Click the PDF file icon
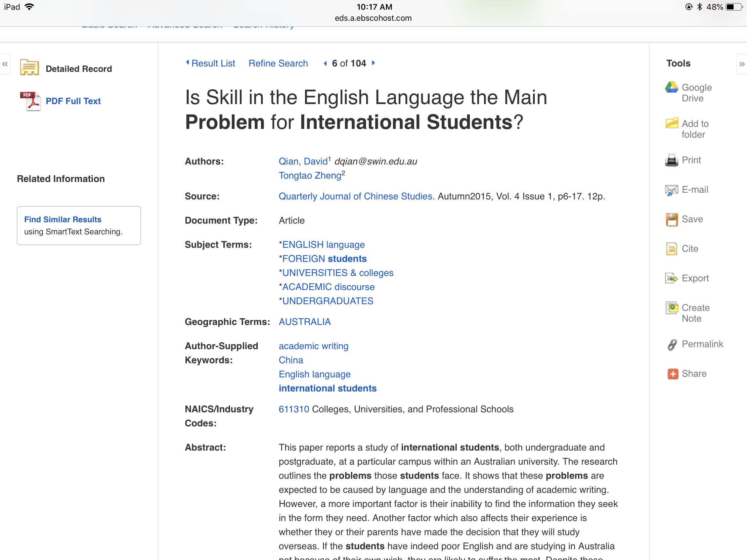The image size is (747, 560). (30, 101)
